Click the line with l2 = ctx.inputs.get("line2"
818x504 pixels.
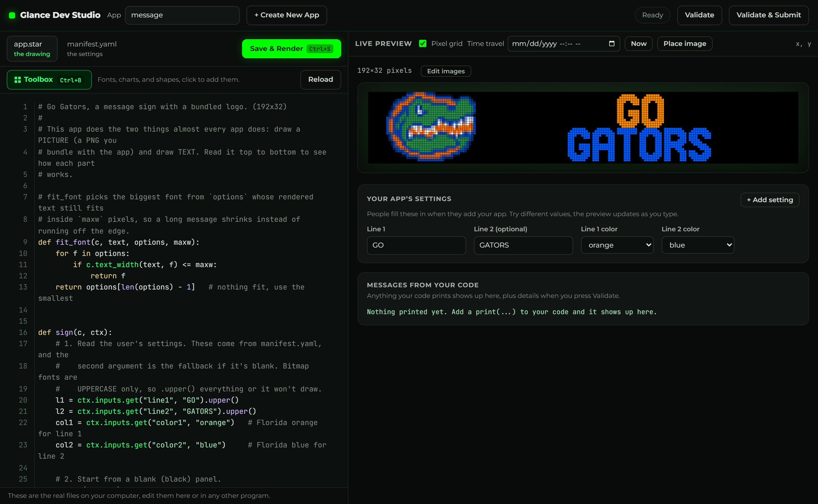coord(155,411)
